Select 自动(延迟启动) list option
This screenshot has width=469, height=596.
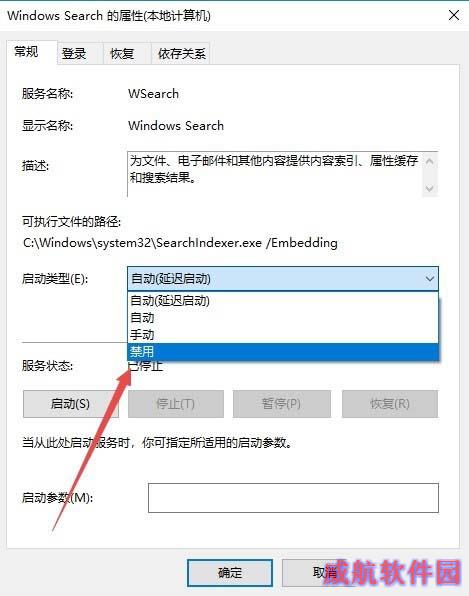click(x=283, y=301)
